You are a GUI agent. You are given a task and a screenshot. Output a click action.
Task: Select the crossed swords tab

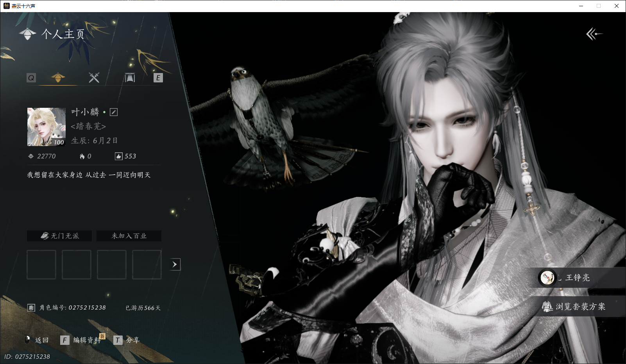tap(94, 77)
